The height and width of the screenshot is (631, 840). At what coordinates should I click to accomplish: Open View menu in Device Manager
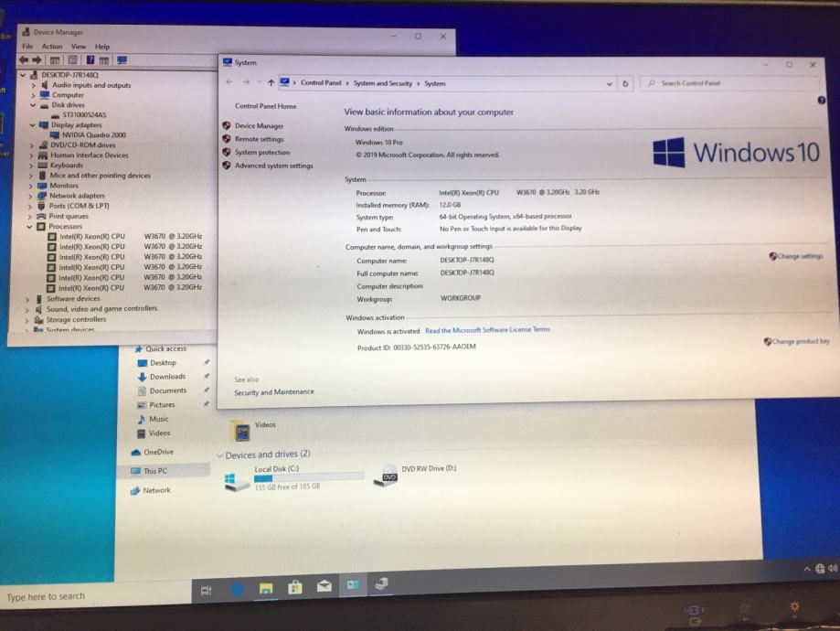79,47
